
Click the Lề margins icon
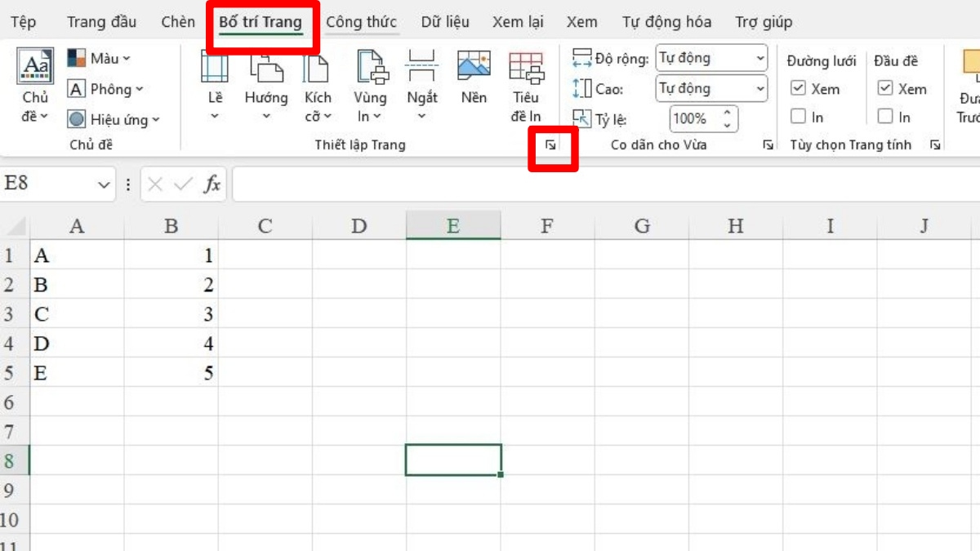(x=215, y=67)
